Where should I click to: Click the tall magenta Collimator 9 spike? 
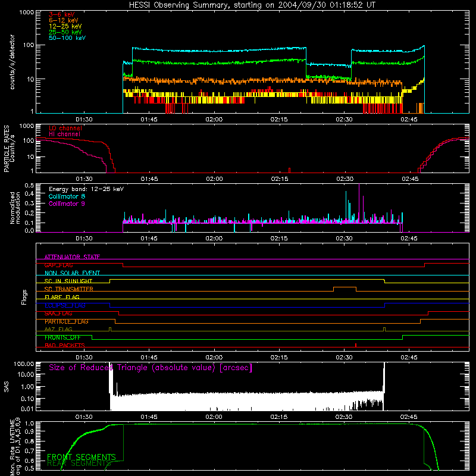click(x=359, y=203)
